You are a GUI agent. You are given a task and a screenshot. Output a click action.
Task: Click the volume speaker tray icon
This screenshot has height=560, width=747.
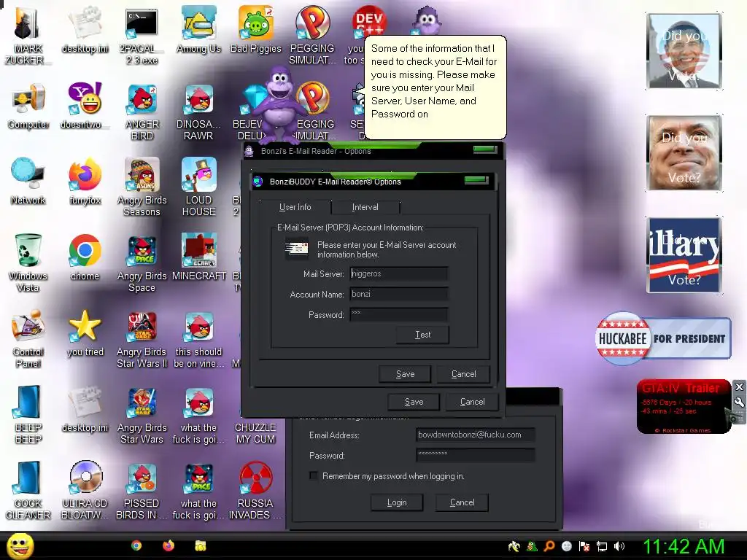coord(619,546)
